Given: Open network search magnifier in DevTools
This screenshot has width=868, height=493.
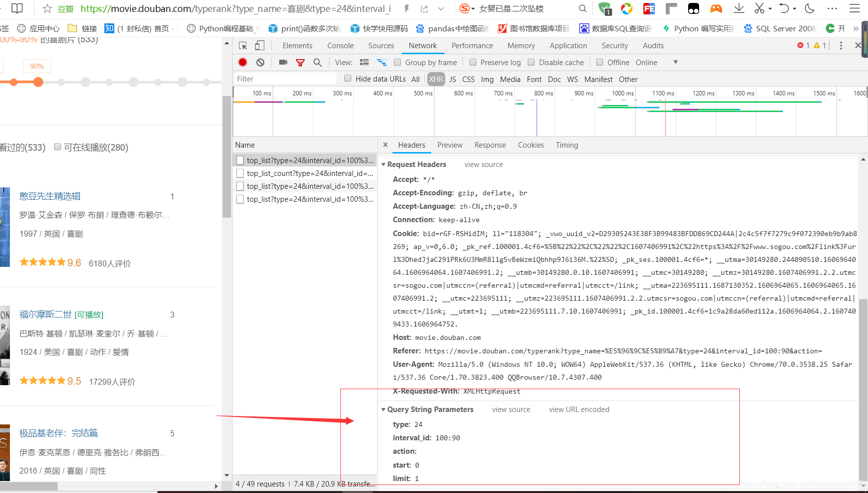Looking at the screenshot, I should click(x=317, y=62).
